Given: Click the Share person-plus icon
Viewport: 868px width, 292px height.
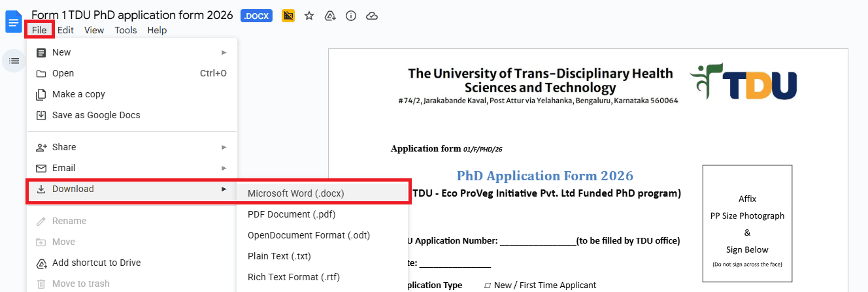Looking at the screenshot, I should 41,147.
